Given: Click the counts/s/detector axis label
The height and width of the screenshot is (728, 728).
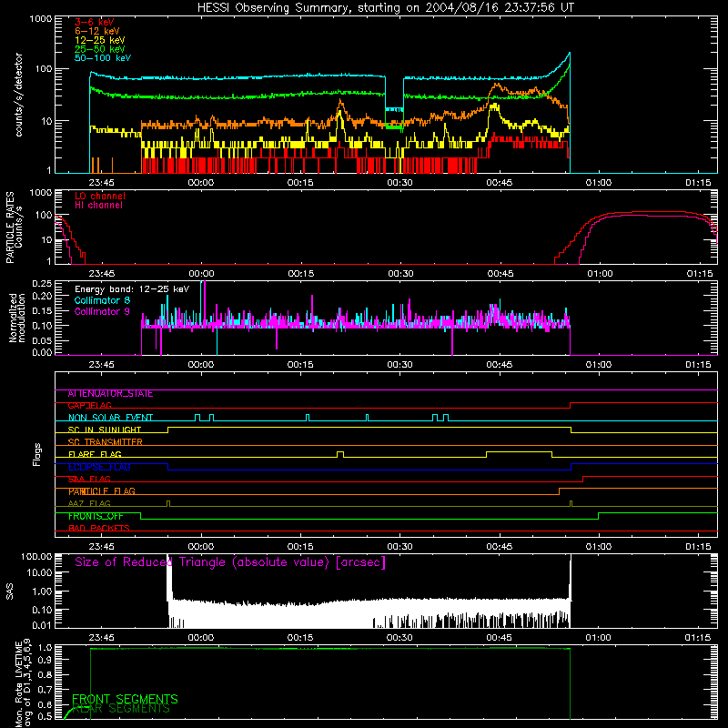Looking at the screenshot, I should 19,95.
